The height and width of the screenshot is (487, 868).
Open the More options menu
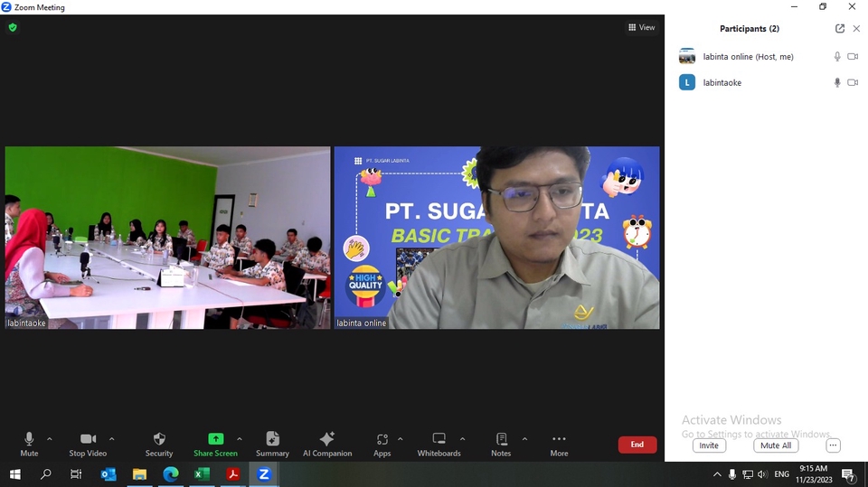click(559, 445)
